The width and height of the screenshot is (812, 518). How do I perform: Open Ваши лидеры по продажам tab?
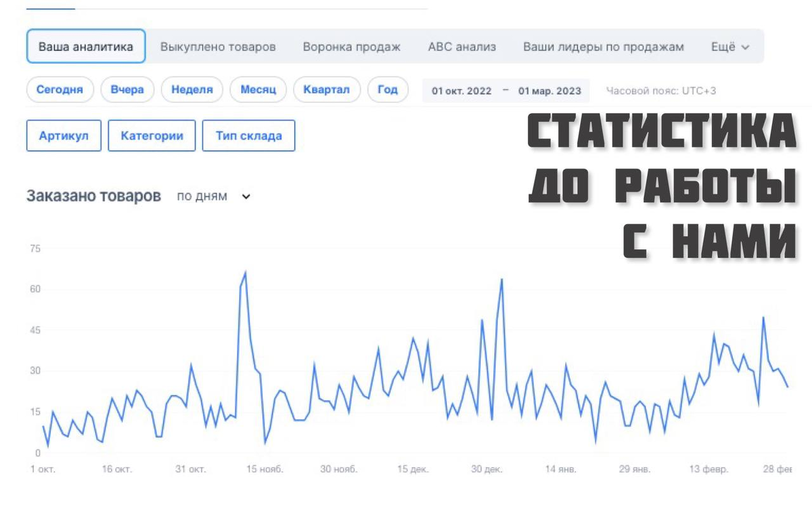(x=604, y=47)
